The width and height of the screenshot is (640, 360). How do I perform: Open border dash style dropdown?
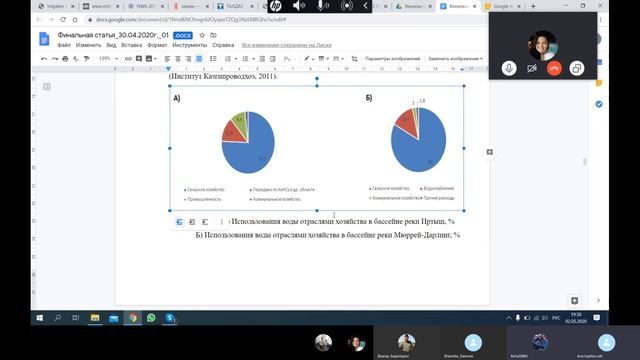338,59
